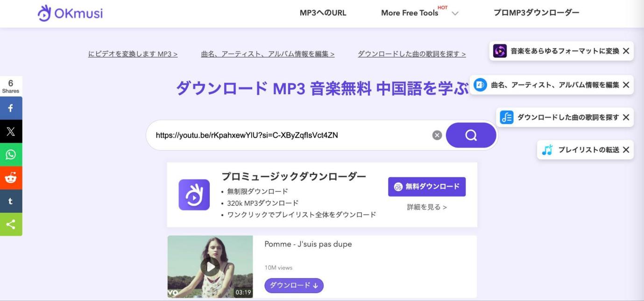Viewport: 644px width, 301px height.
Task: Click the 無料ダウンロード button
Action: pos(427,187)
